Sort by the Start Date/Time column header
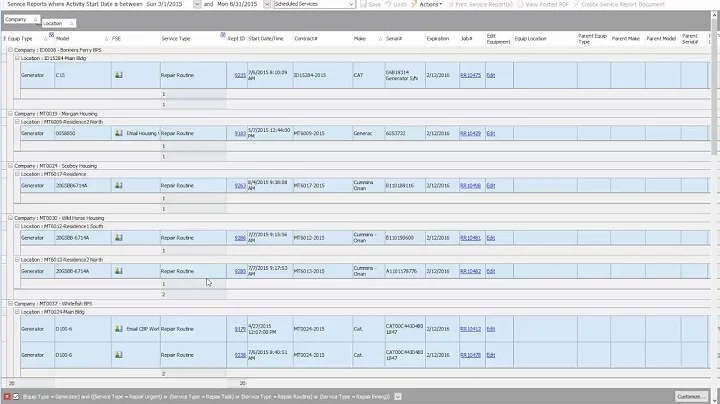This screenshot has width=720, height=404. point(270,39)
